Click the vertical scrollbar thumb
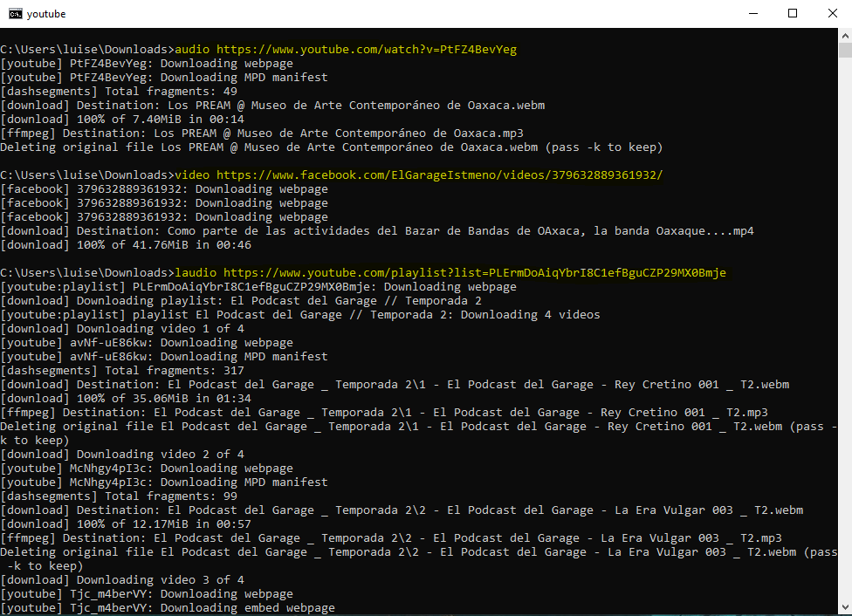The image size is (852, 616). pyautogui.click(x=845, y=51)
